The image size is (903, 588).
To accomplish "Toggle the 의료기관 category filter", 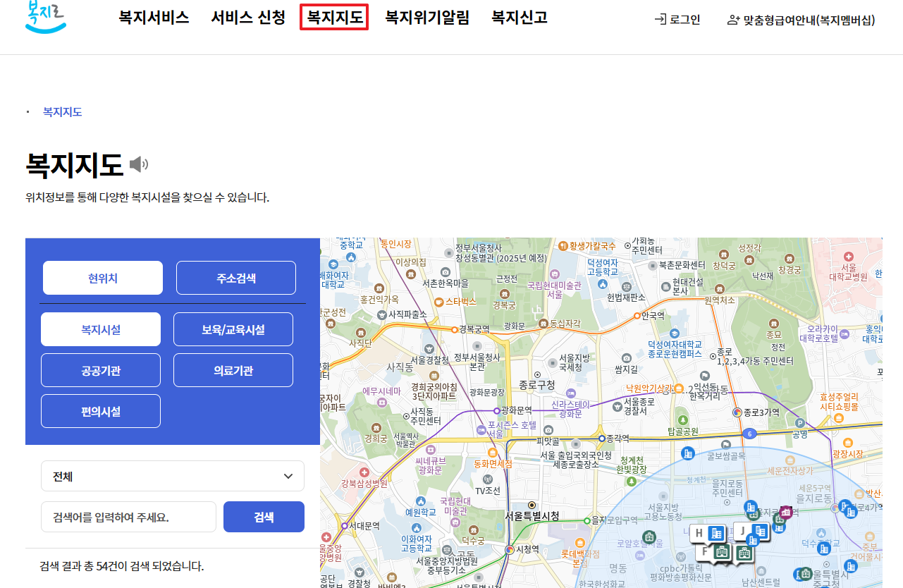I will click(x=233, y=369).
